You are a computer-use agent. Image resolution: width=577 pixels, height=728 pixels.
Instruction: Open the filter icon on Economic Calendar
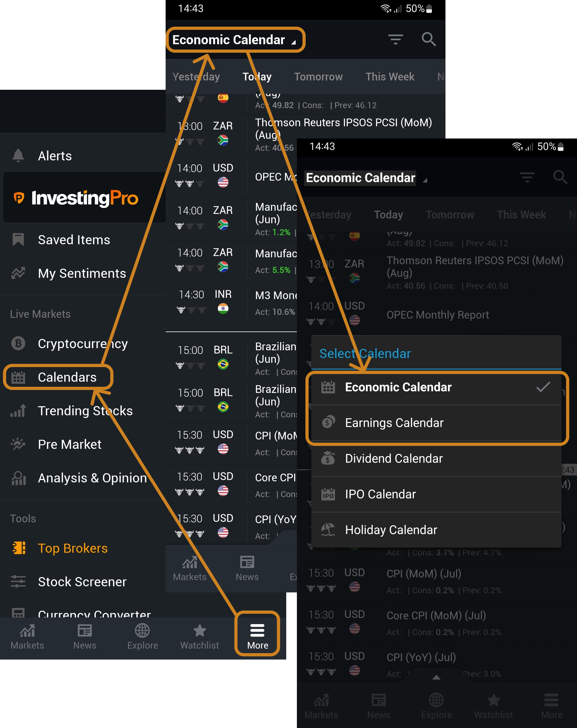(x=395, y=39)
